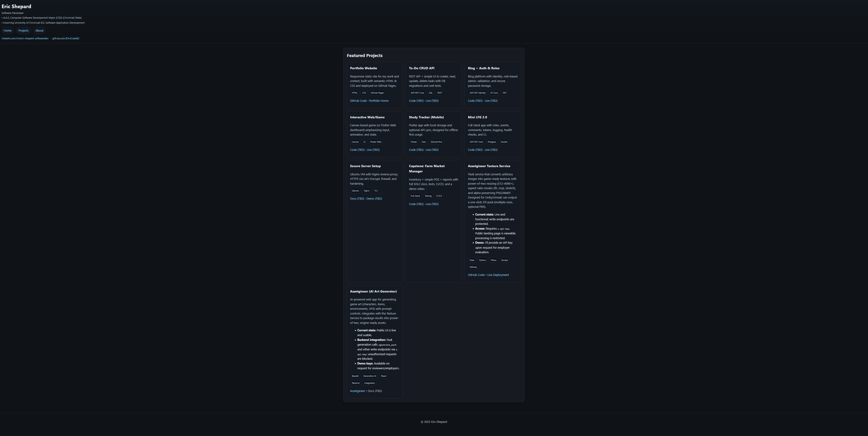Open Code (TBD) in Interactive Web/Game card

pyautogui.click(x=357, y=150)
